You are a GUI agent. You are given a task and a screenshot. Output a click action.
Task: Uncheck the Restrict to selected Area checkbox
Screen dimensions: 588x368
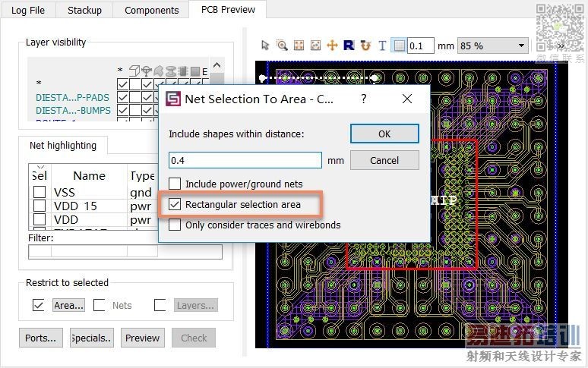(x=38, y=305)
